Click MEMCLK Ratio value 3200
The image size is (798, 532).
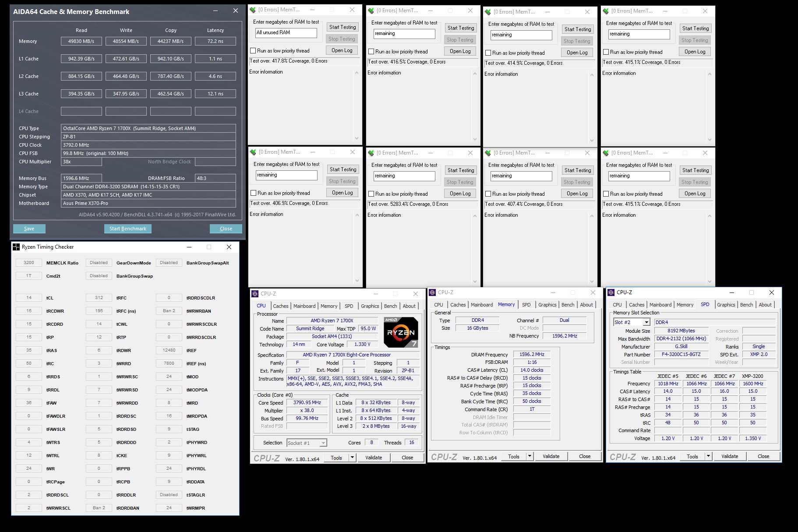(29, 263)
